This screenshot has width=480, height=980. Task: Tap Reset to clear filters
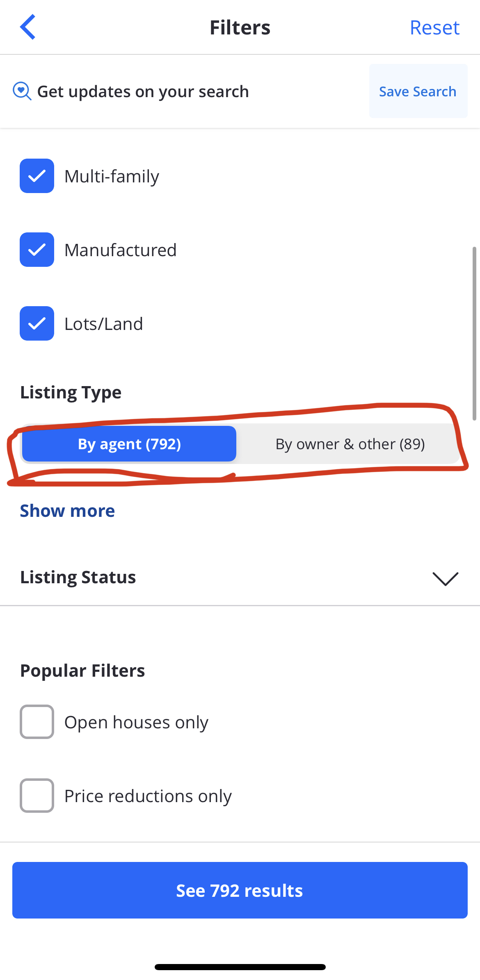pyautogui.click(x=434, y=27)
